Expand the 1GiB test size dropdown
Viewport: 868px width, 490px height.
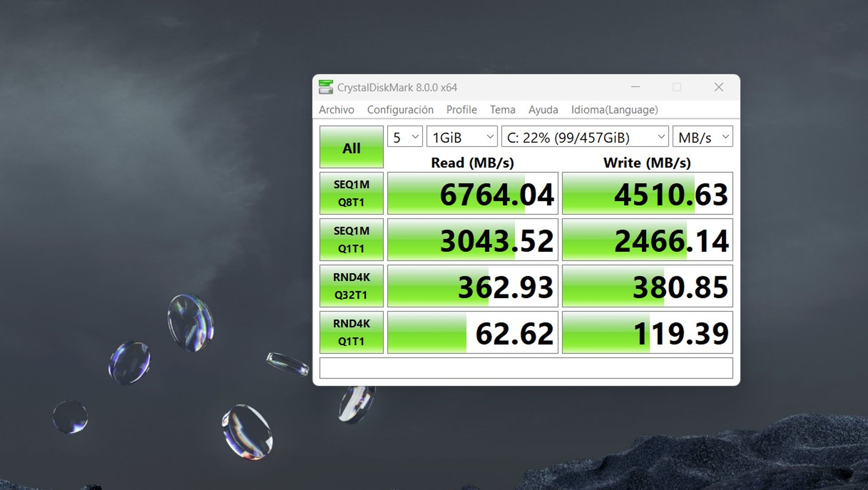(x=462, y=137)
